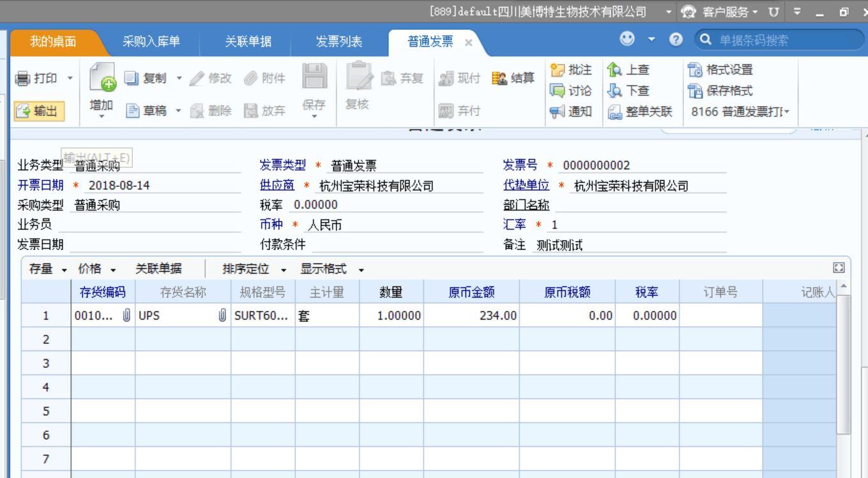The width and height of the screenshot is (868, 478).
Task: Click 关联单据 in grid toolbar
Action: [158, 269]
